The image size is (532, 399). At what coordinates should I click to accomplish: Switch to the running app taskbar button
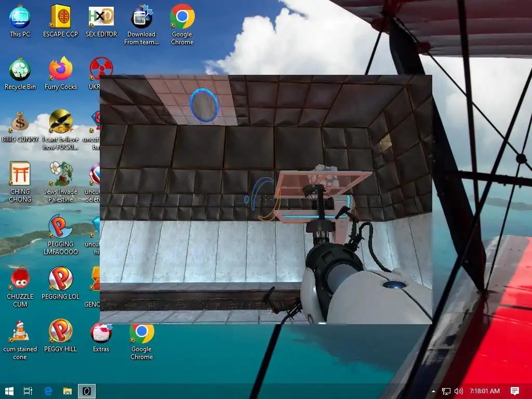87,391
